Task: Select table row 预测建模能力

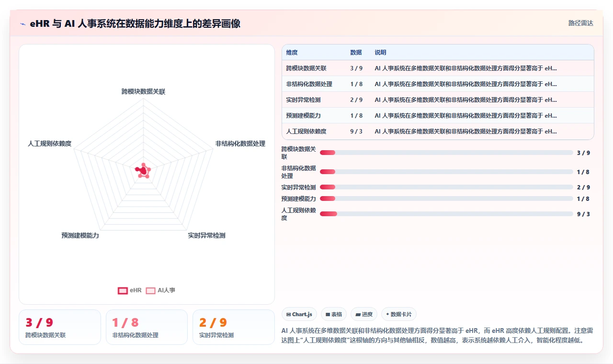Action: [438, 116]
